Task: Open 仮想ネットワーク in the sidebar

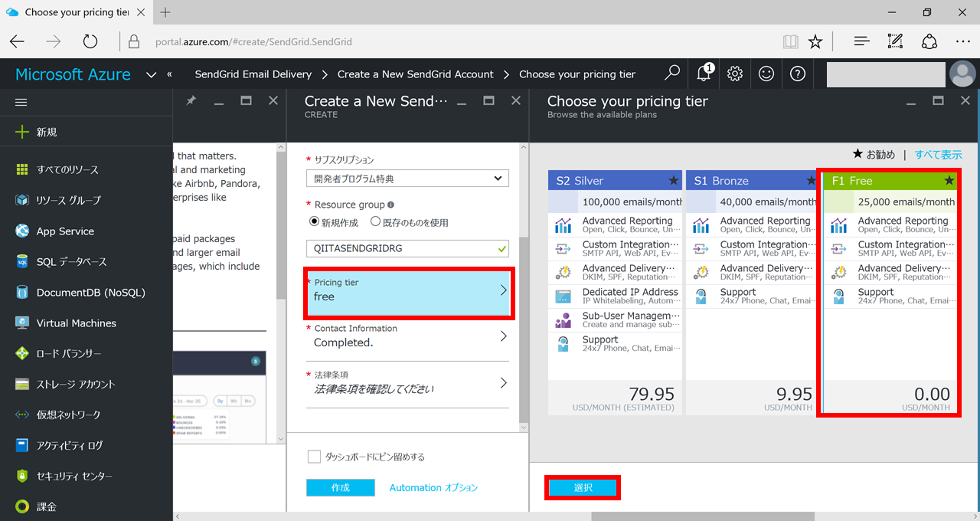Action: [x=87, y=415]
